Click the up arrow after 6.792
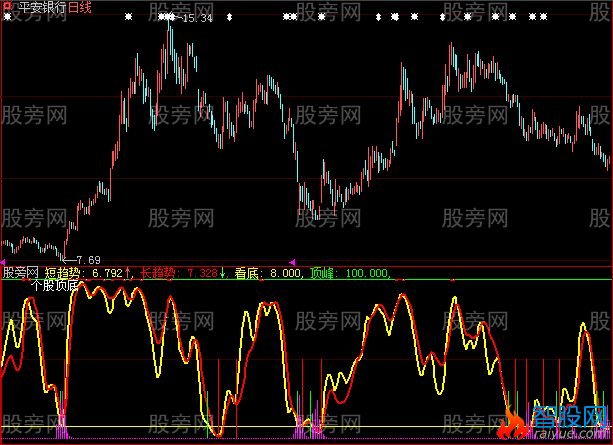Image resolution: width=613 pixels, height=445 pixels. coord(128,271)
